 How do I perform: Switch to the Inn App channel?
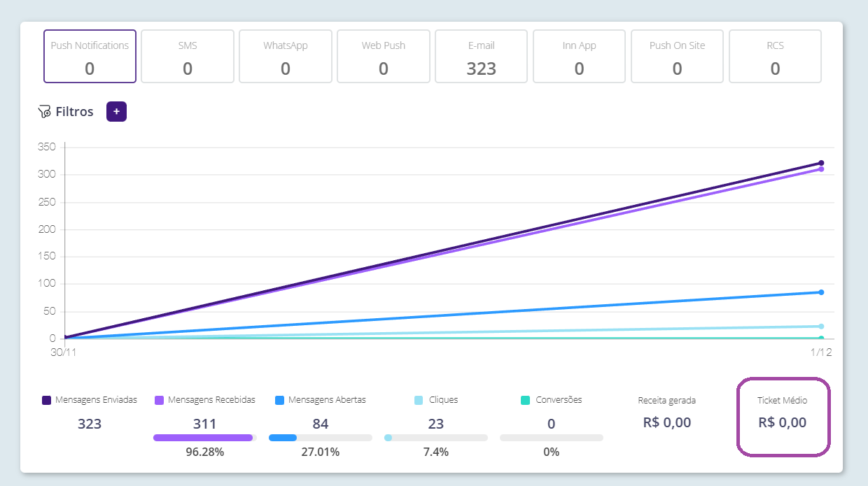580,57
